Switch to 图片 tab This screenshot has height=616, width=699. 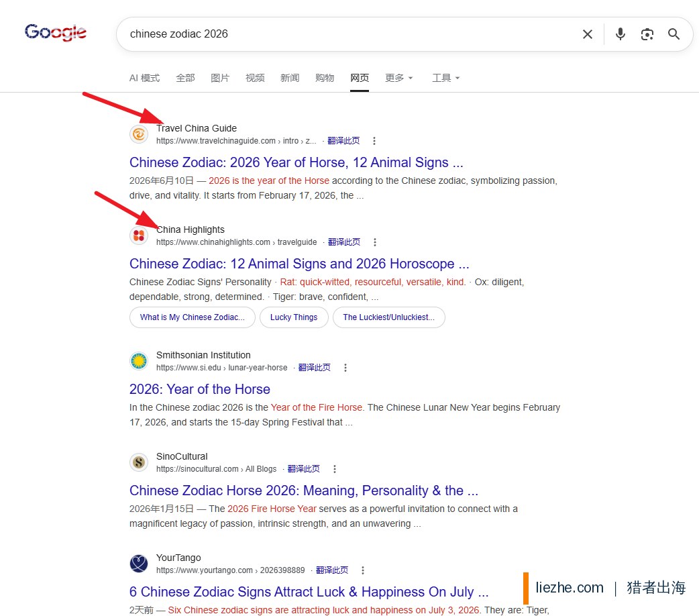tap(220, 78)
